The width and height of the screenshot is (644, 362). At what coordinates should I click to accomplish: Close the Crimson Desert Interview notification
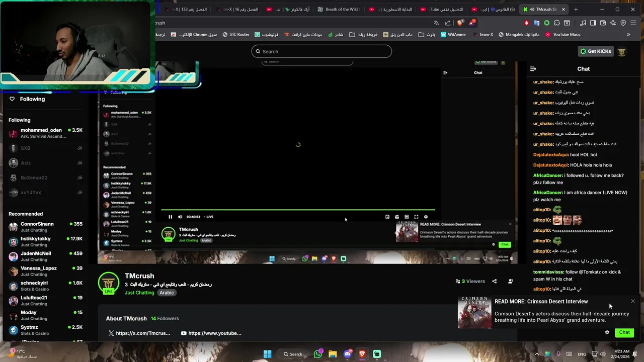point(632,301)
